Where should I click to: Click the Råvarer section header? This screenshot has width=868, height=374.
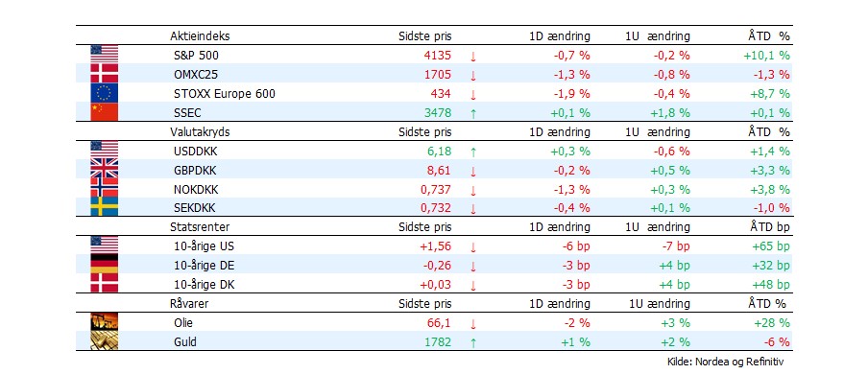[x=189, y=304]
